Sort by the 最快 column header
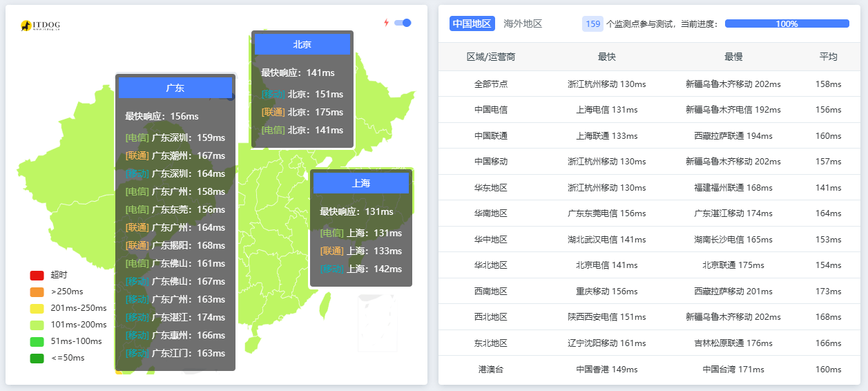This screenshot has width=868, height=391. (606, 57)
